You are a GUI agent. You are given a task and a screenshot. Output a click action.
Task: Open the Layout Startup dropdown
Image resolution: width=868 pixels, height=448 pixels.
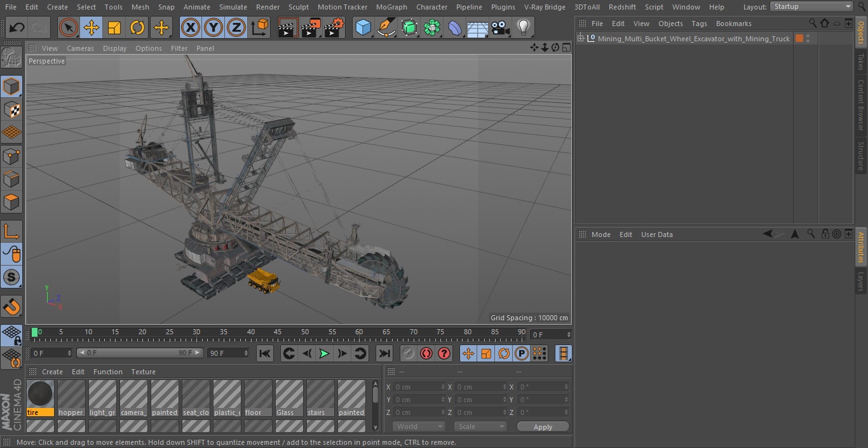point(811,6)
